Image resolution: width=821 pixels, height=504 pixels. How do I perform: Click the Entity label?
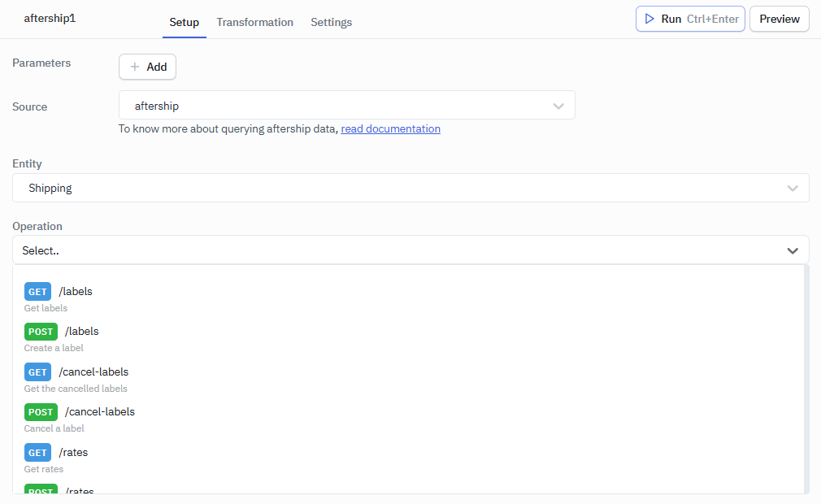coord(27,164)
